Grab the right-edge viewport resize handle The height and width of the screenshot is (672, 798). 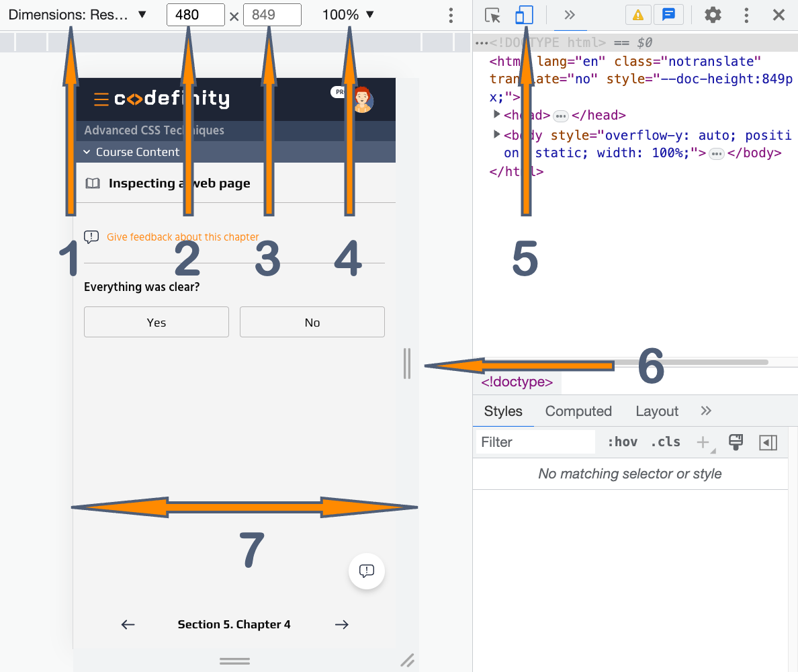pos(407,364)
